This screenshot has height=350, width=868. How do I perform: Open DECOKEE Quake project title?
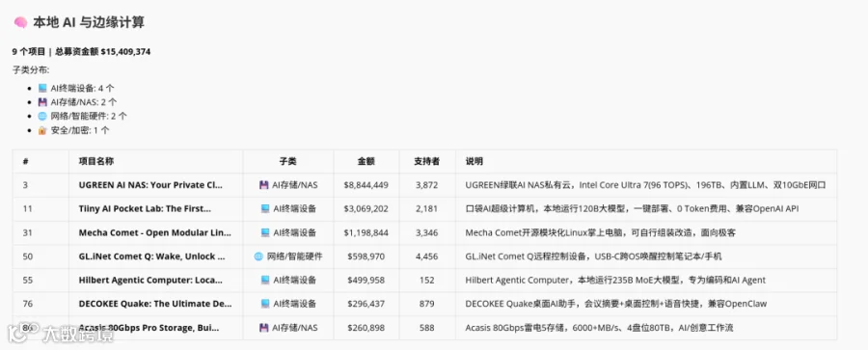pyautogui.click(x=155, y=304)
